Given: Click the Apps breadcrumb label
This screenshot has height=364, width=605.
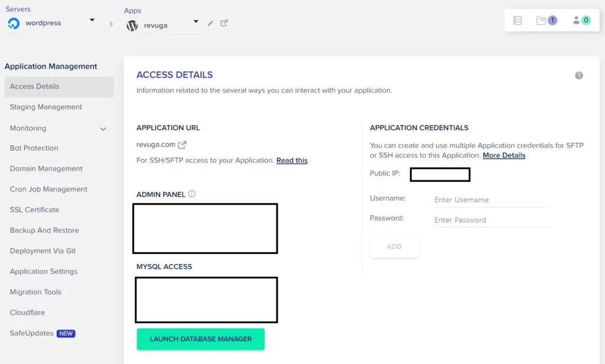Looking at the screenshot, I should (132, 11).
